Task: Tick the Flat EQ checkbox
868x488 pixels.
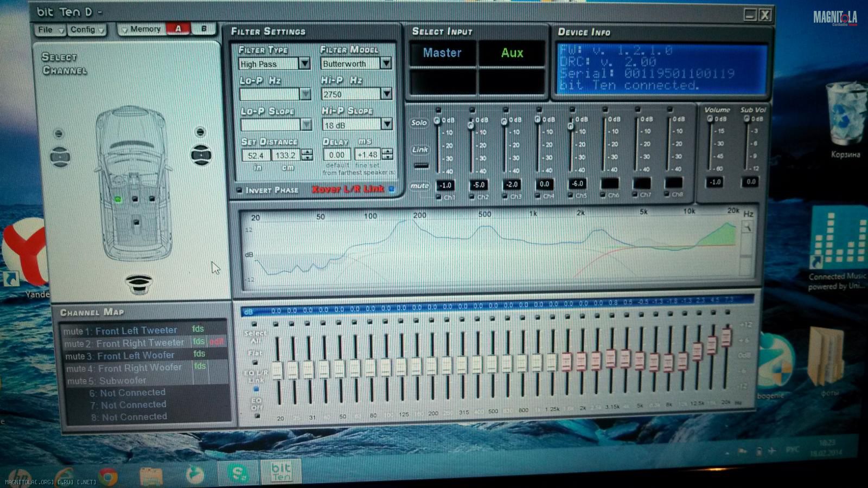Action: [255, 362]
